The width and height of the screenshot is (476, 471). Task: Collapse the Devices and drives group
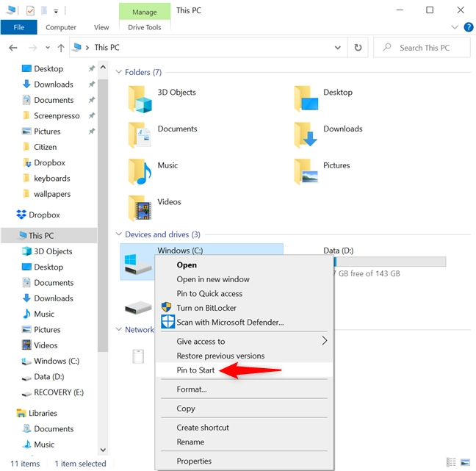coord(119,234)
